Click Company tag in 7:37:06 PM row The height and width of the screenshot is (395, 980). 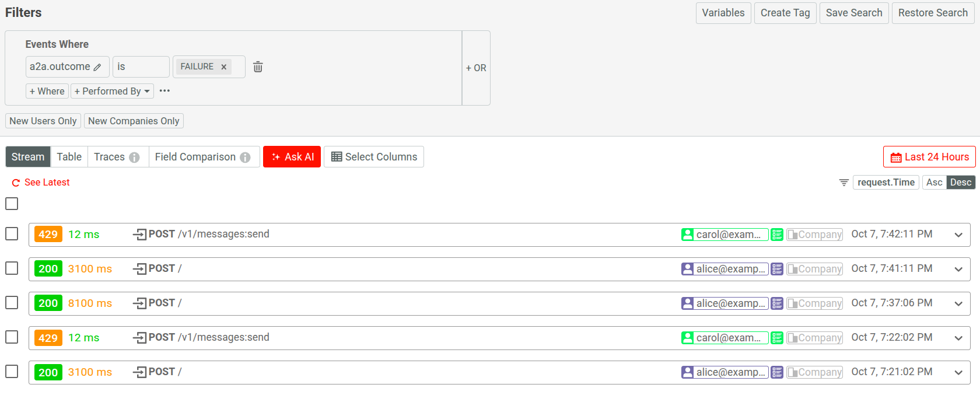[814, 303]
